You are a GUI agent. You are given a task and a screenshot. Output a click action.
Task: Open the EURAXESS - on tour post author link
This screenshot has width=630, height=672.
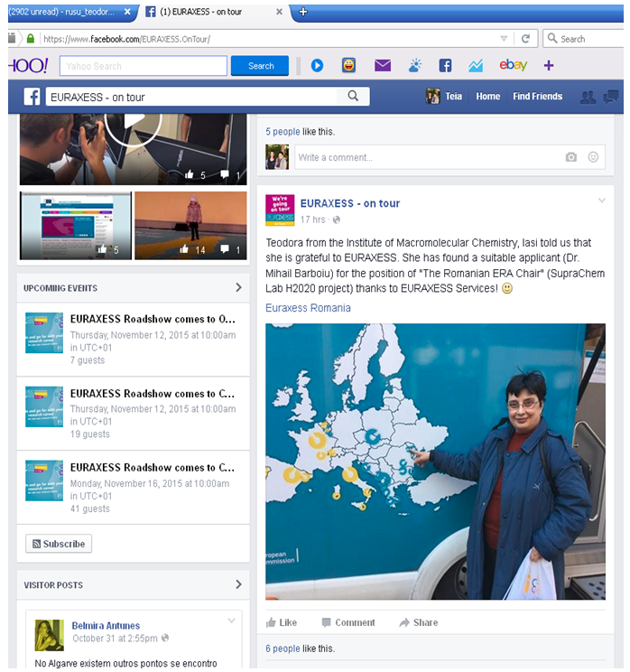point(350,203)
